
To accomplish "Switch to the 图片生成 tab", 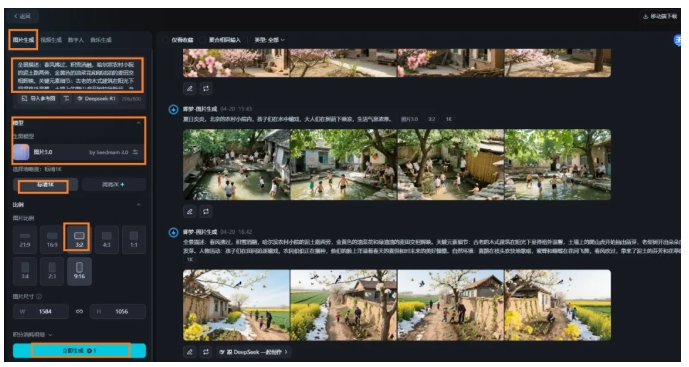I will pyautogui.click(x=23, y=40).
